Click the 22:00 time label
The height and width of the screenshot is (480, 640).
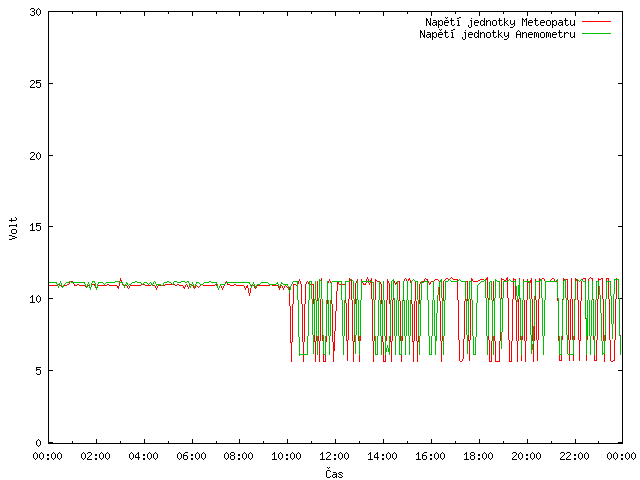pyautogui.click(x=574, y=456)
